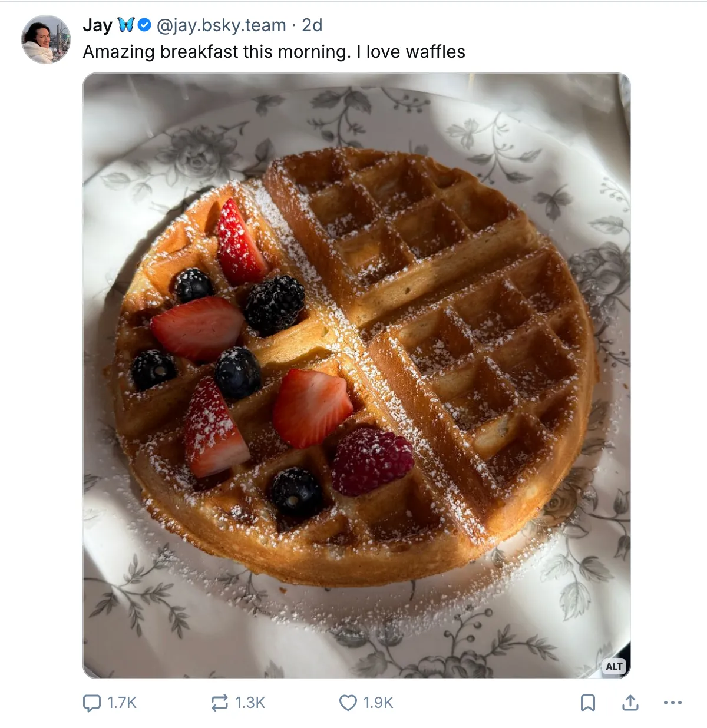Click the 'Amazing breakfast this morning' post text
This screenshot has height=728, width=707.
click(274, 52)
